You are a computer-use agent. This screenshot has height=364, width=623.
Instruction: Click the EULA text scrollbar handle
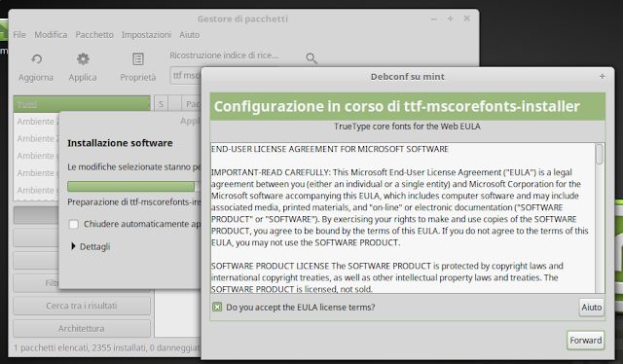click(600, 154)
